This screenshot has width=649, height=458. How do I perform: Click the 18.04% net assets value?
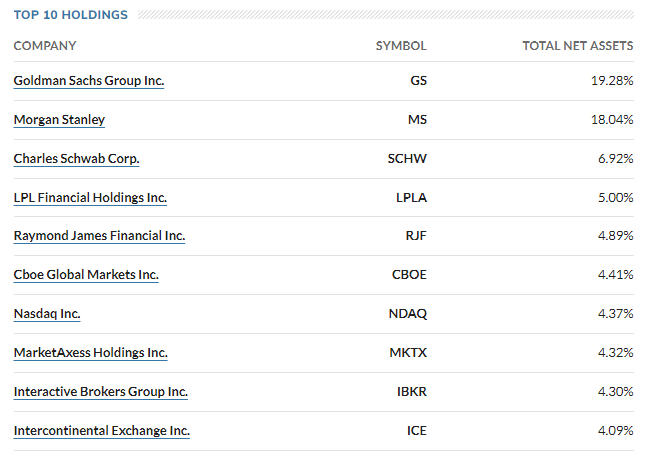pyautogui.click(x=612, y=120)
